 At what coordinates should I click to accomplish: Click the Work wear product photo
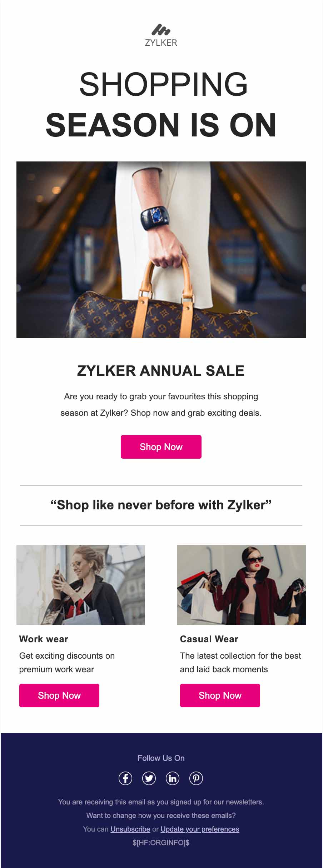pos(81,585)
